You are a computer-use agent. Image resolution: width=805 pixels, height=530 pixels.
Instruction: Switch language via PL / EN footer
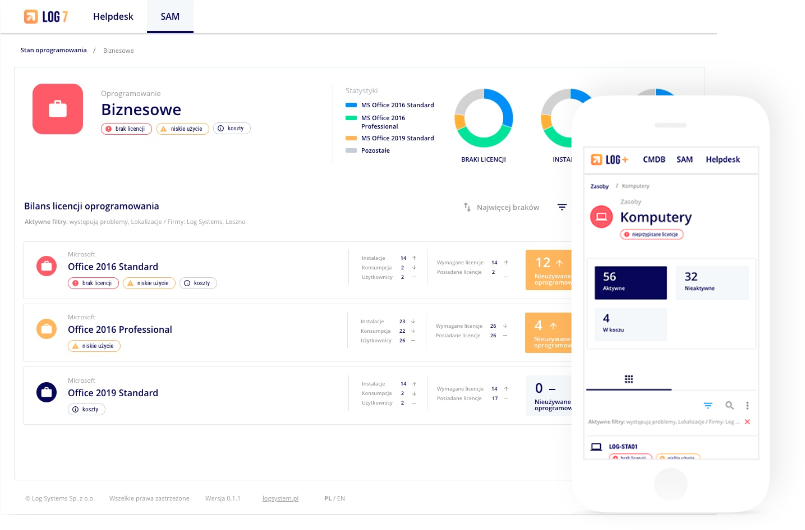pos(335,498)
